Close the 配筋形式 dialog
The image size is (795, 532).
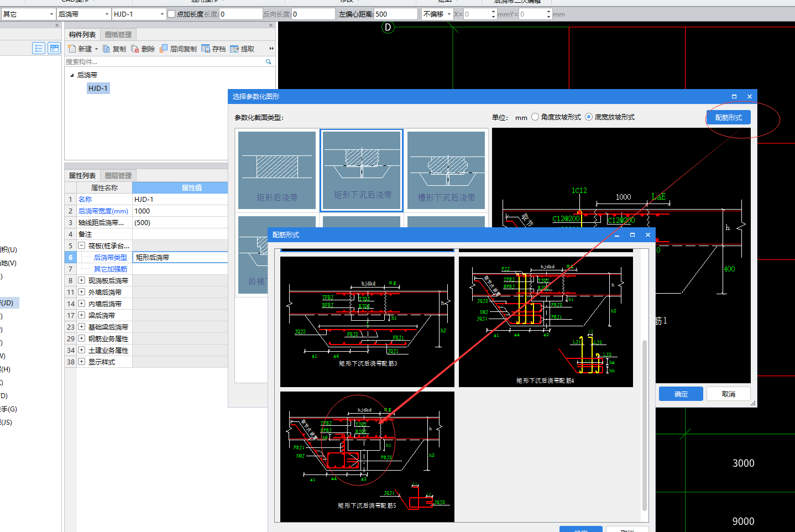point(648,235)
